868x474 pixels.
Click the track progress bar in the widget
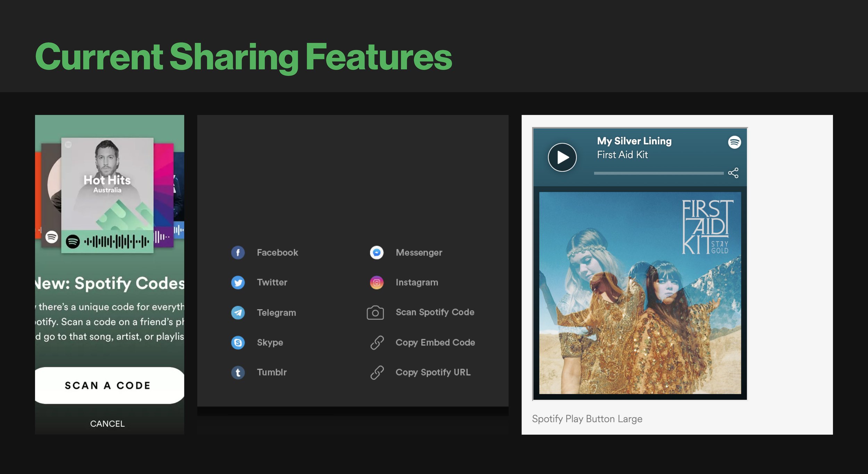659,173
